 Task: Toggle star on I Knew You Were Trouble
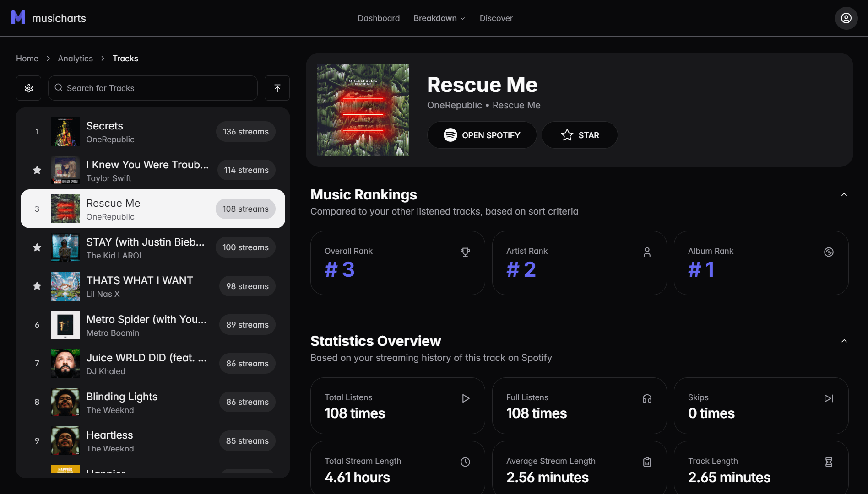pyautogui.click(x=37, y=170)
